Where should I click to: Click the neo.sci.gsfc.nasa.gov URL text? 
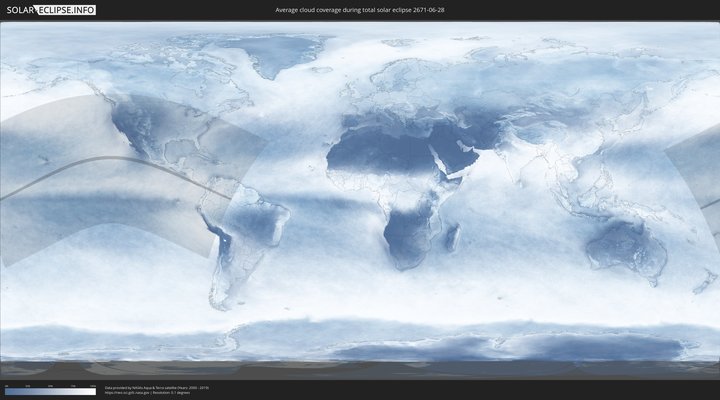[128, 393]
